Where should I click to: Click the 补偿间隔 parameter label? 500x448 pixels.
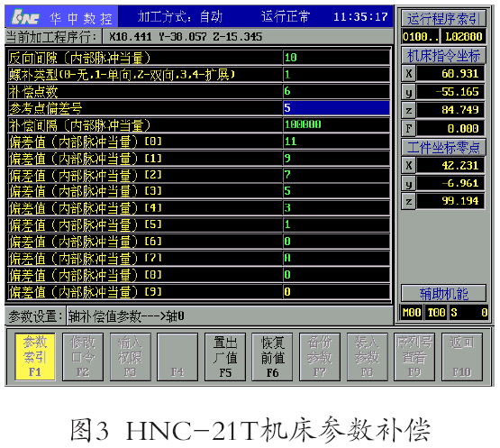pyautogui.click(x=79, y=125)
